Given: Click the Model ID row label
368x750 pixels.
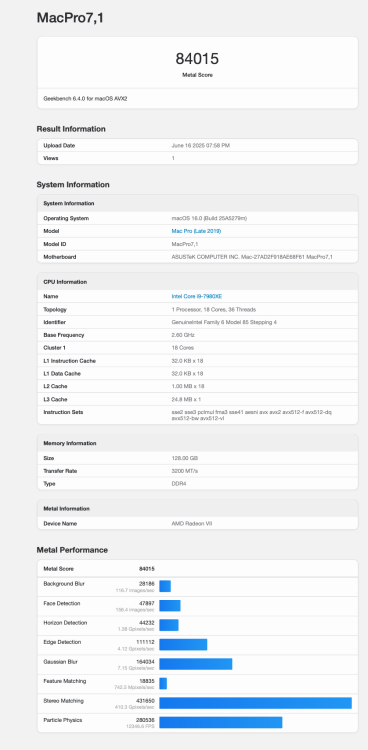Looking at the screenshot, I should tap(55, 244).
